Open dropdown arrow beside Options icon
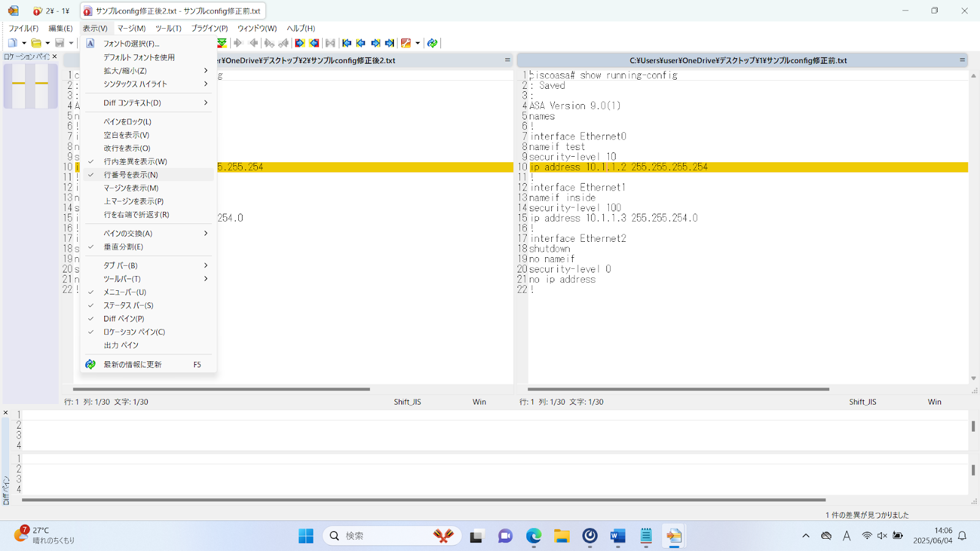 (418, 43)
